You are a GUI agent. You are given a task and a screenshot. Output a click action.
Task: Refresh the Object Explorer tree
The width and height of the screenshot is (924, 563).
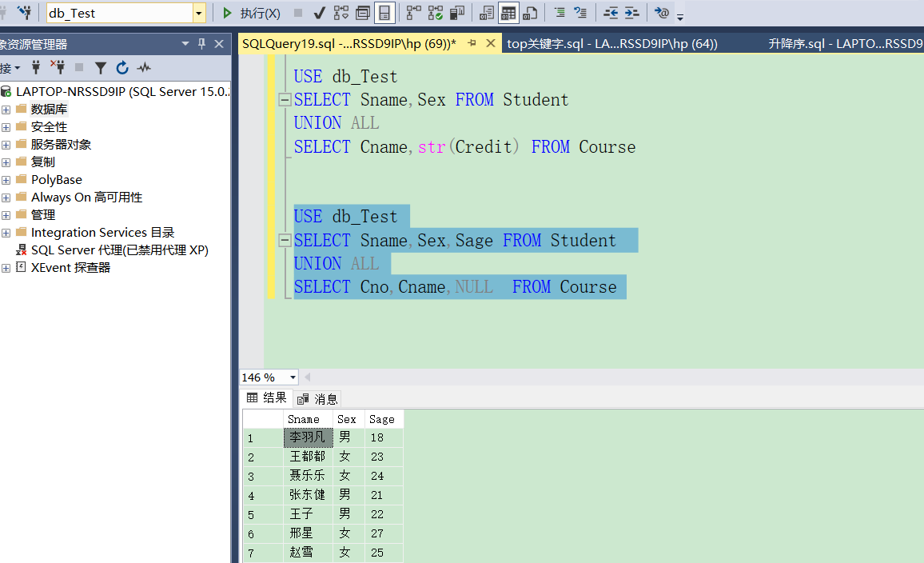[122, 68]
